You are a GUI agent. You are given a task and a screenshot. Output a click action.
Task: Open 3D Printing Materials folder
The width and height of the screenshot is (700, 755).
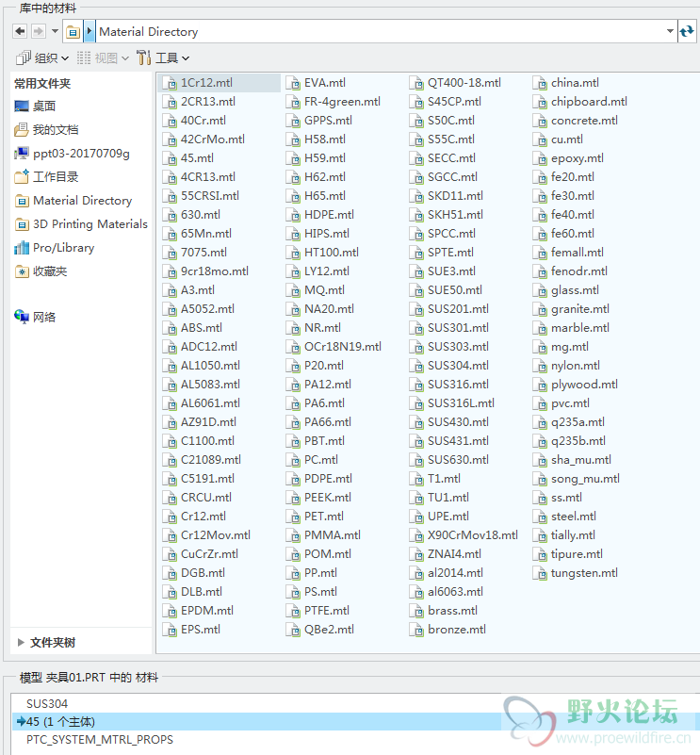(x=81, y=224)
